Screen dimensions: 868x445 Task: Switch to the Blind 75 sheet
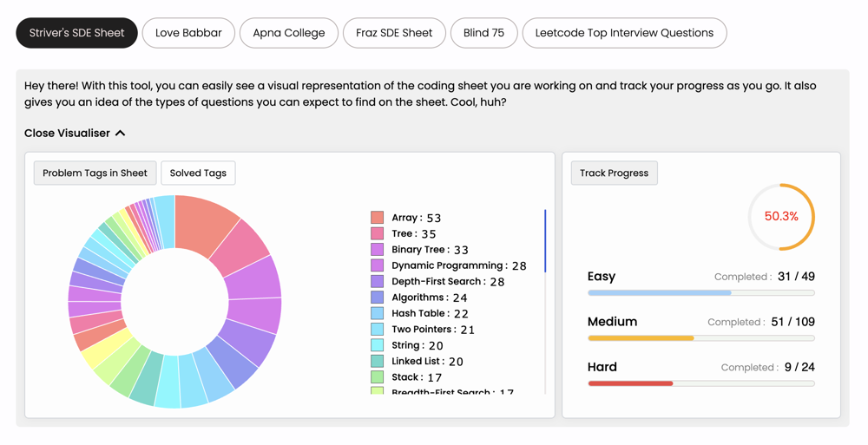[x=483, y=33]
